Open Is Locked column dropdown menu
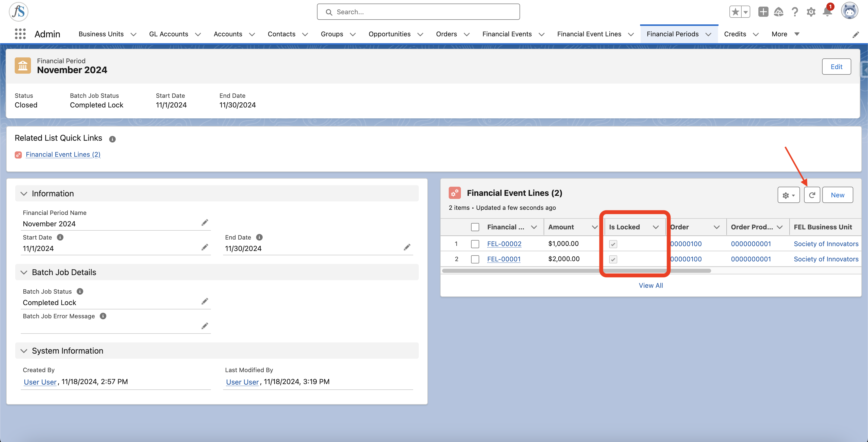 click(655, 227)
